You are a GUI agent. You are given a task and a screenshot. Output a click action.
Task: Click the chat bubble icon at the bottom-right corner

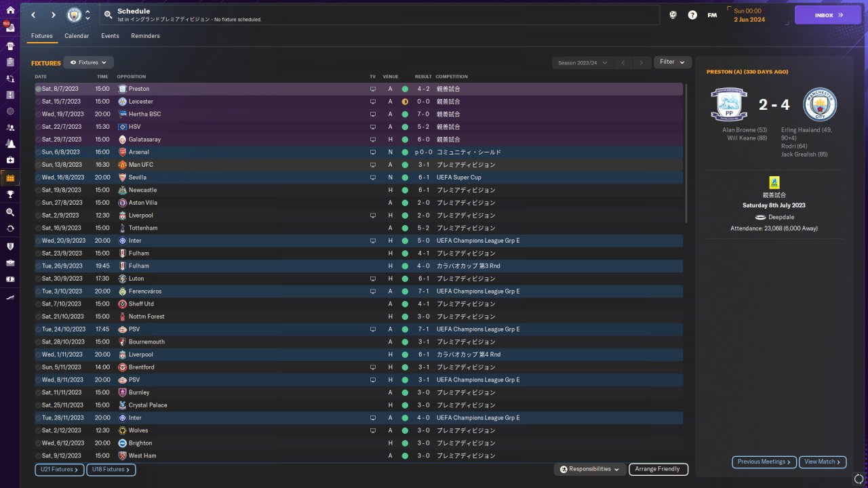coord(859,479)
